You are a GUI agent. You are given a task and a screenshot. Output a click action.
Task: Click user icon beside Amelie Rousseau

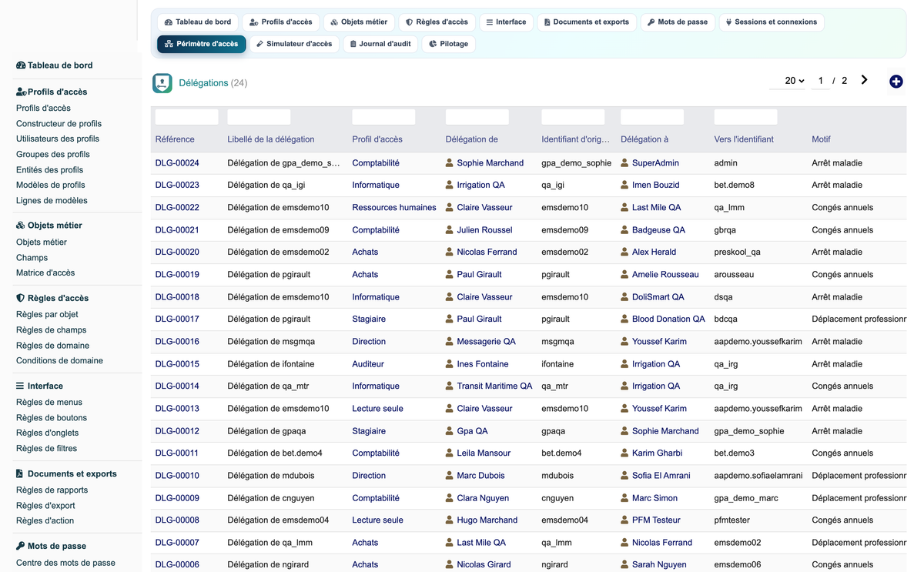coord(625,275)
